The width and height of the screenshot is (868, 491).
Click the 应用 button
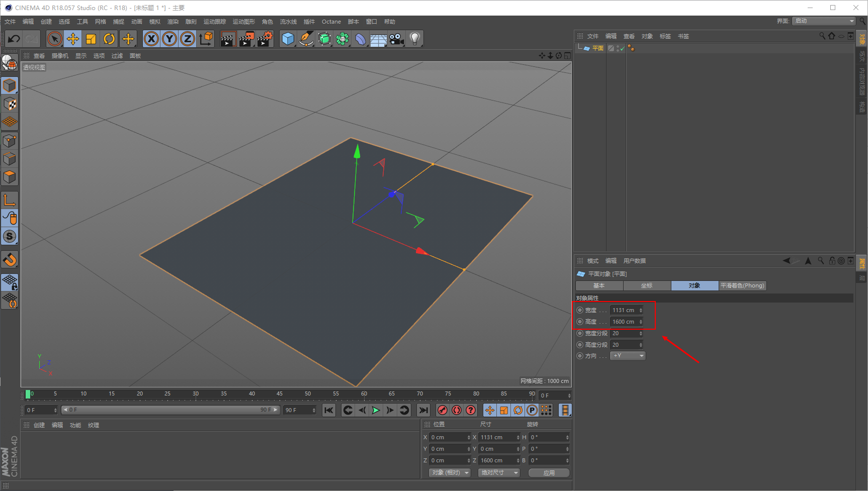click(549, 473)
